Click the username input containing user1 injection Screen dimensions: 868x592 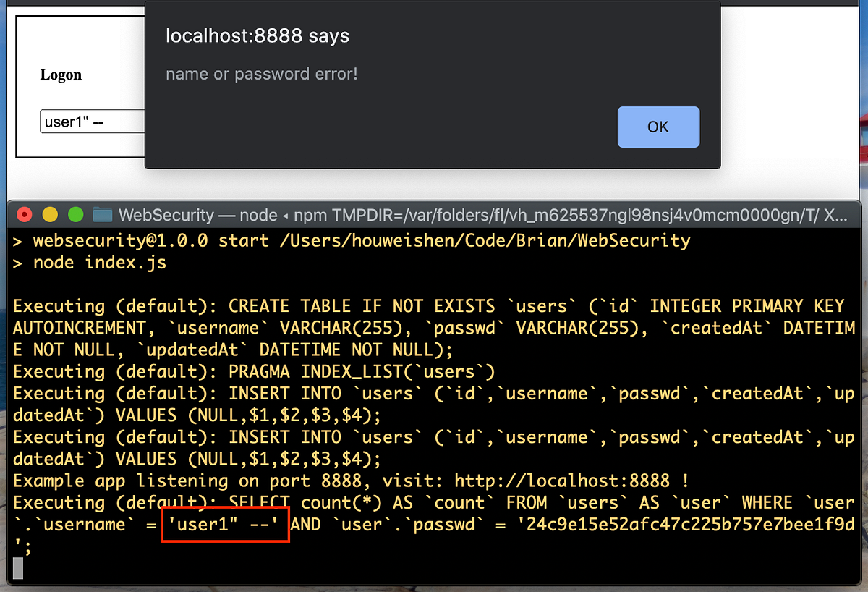point(92,121)
